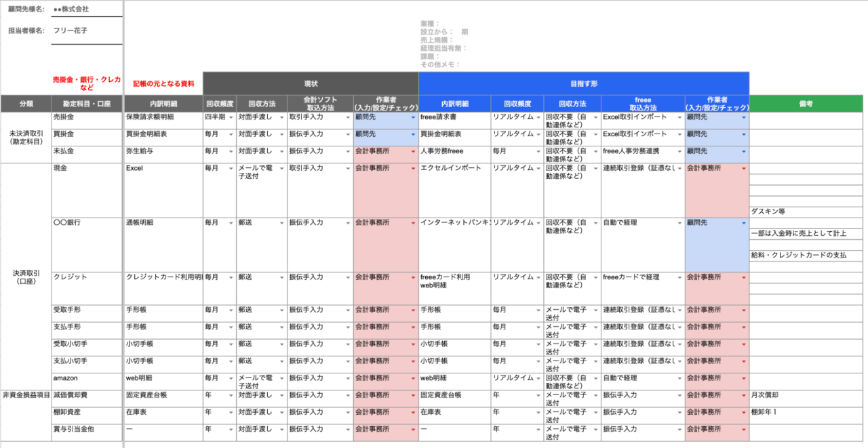This screenshot has width=868, height=448.
Task: Click the 未払金 account cell
Action: [x=87, y=155]
